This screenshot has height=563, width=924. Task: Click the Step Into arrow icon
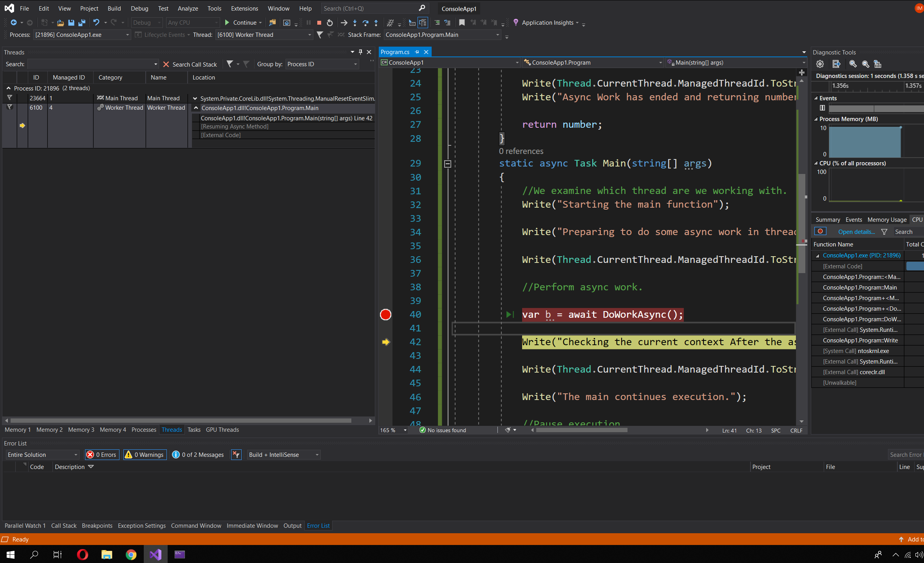[354, 23]
